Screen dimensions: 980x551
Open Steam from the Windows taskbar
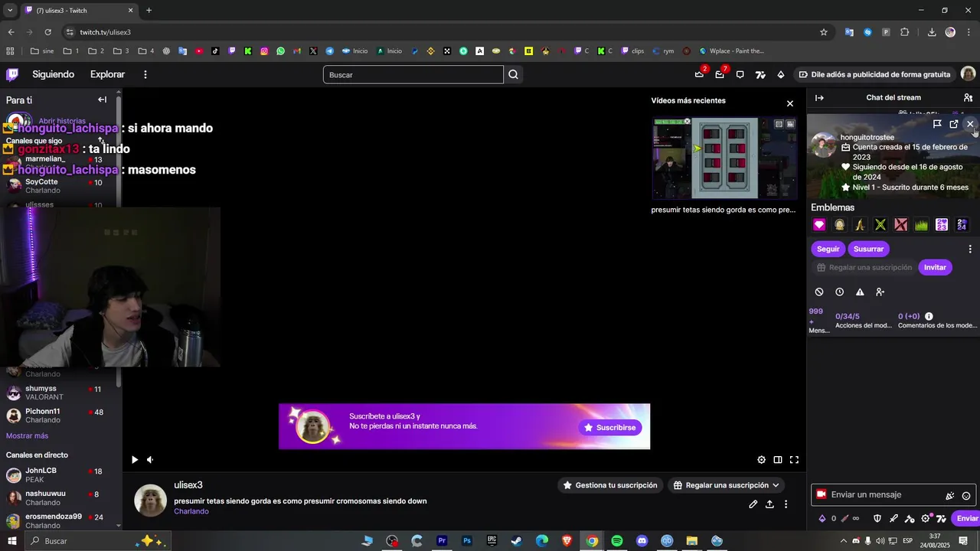[517, 541]
